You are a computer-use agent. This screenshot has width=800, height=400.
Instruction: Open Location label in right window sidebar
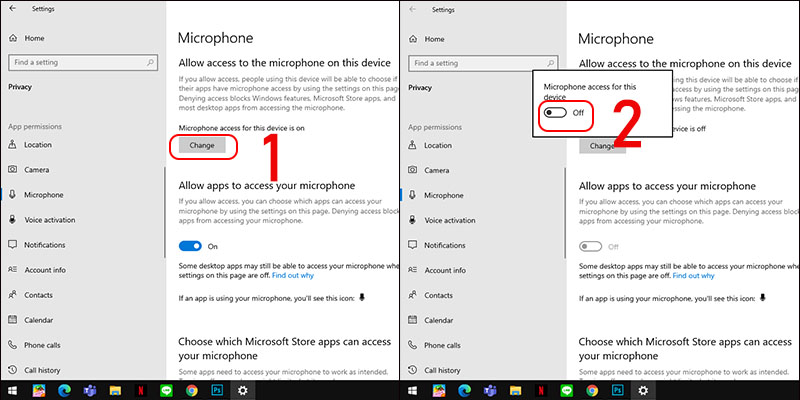coord(438,145)
